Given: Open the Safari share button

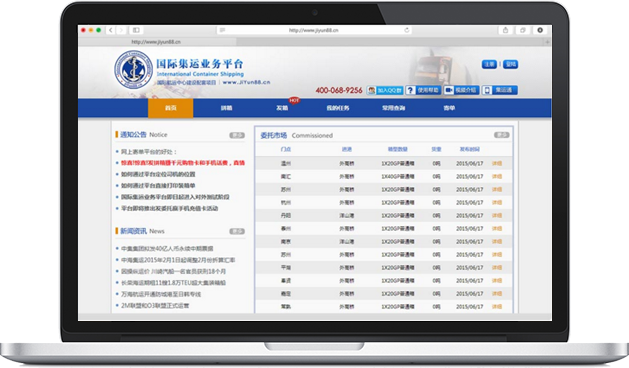Looking at the screenshot, I should [505, 30].
